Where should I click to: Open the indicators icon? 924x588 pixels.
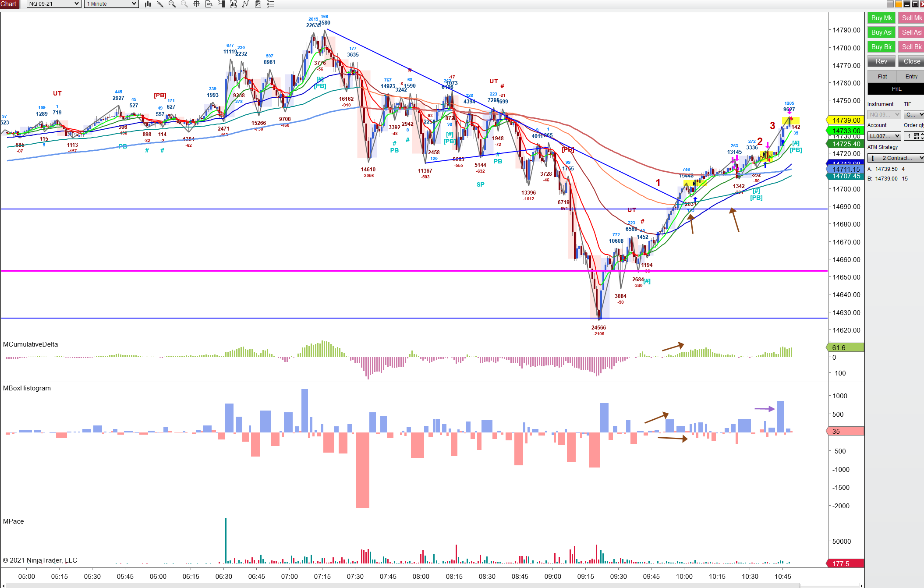246,4
